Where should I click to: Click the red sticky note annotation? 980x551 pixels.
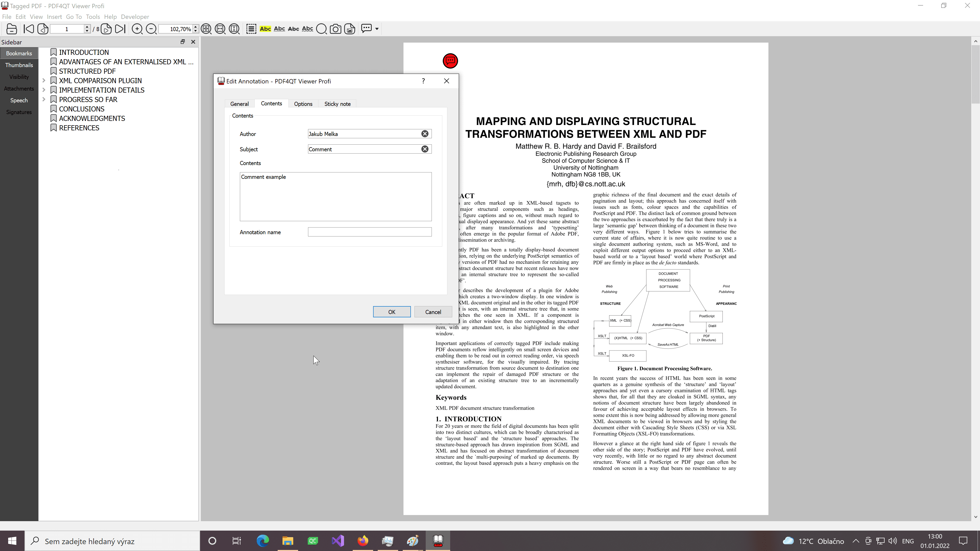[450, 61]
